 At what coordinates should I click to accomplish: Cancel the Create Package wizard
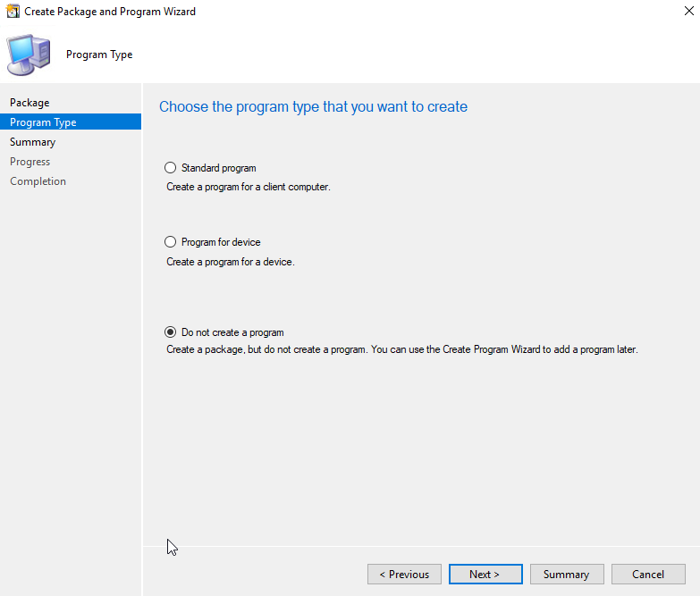[648, 575]
